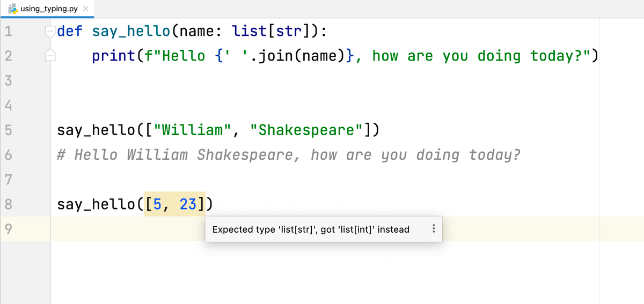Click line number 9 in the gutter

[9, 229]
